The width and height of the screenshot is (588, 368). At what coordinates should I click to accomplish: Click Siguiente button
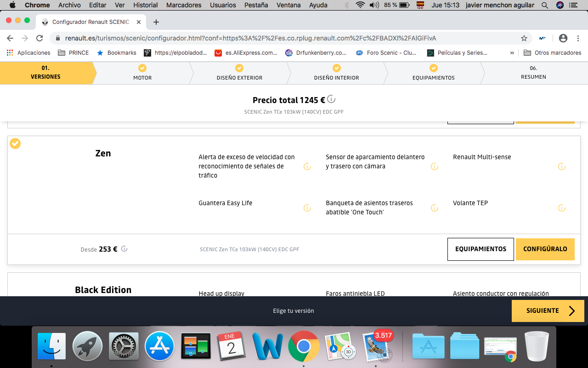coord(548,310)
